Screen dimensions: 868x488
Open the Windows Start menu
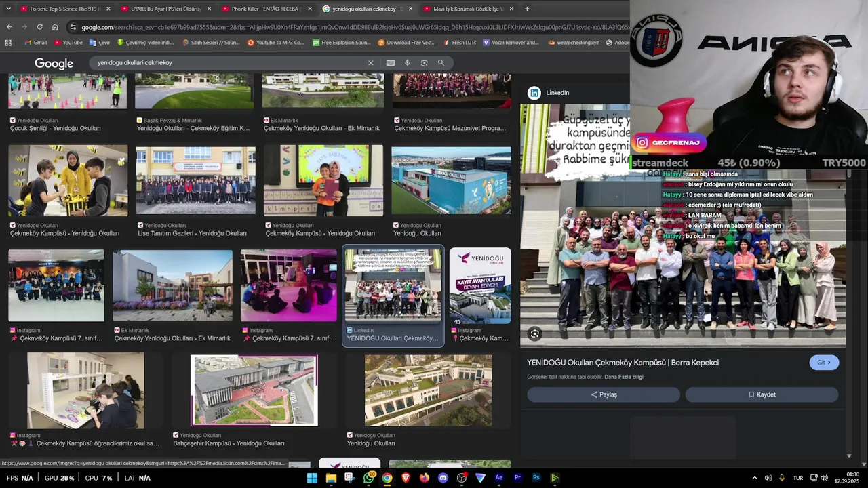coord(312,478)
